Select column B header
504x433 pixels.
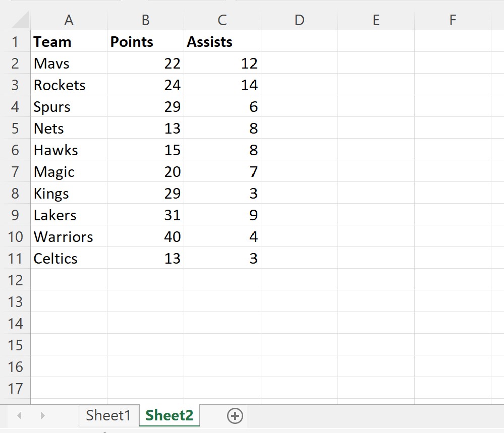tap(146, 20)
